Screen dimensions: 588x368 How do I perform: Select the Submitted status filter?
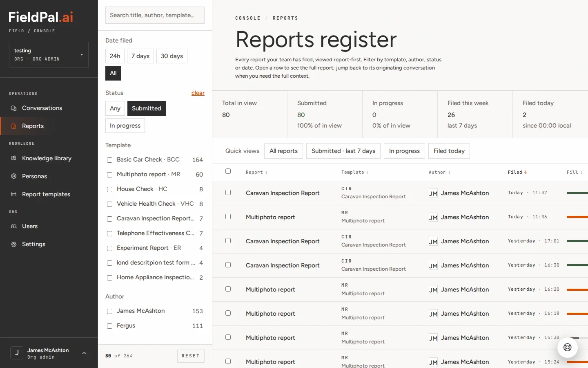(147, 108)
